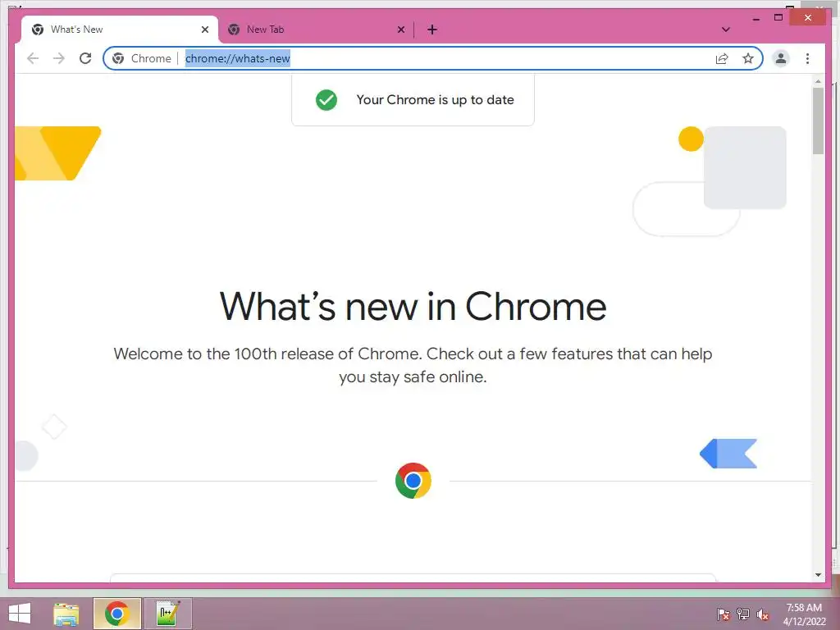Click the vertical scrollbar thumb

click(x=818, y=121)
